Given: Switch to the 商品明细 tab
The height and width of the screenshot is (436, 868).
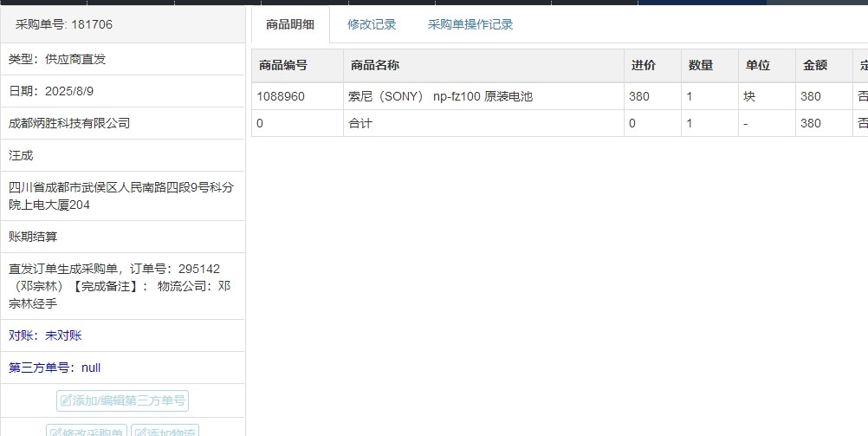Looking at the screenshot, I should [290, 24].
